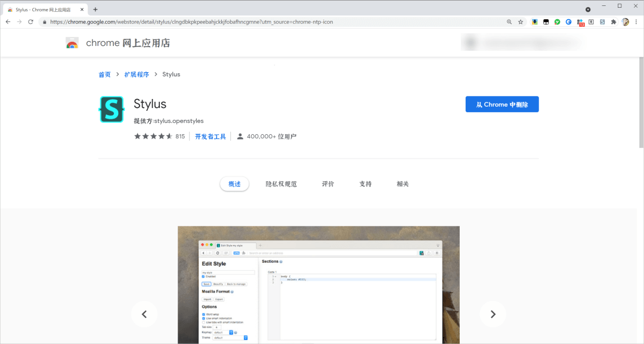Open the Edit Style screenshot preview
This screenshot has width=644, height=344.
318,285
